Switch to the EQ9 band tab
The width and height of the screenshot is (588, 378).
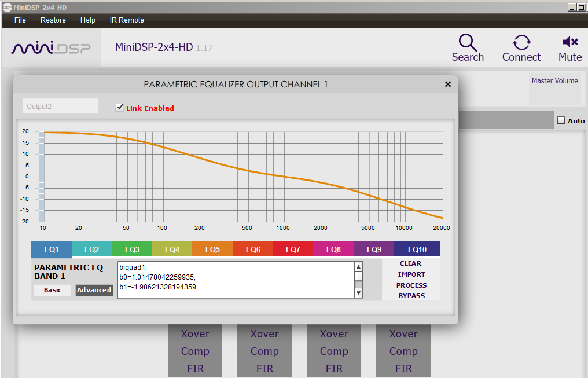pos(374,249)
